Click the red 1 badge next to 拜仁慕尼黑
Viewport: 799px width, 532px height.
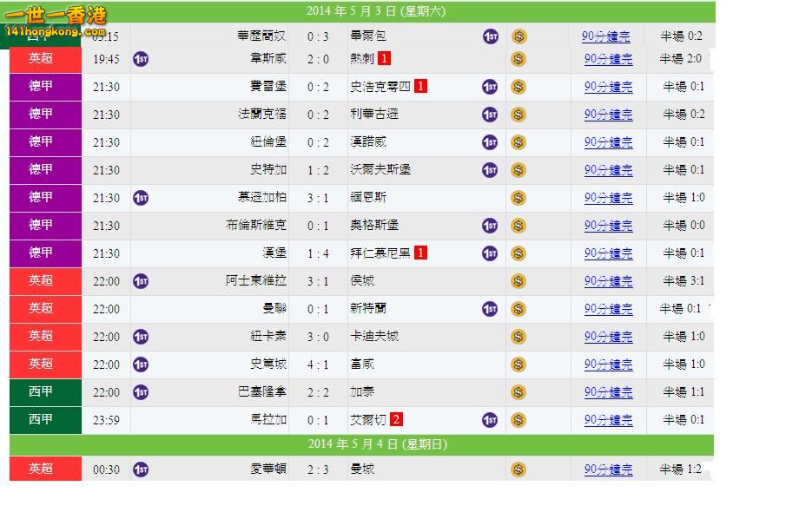coord(420,253)
